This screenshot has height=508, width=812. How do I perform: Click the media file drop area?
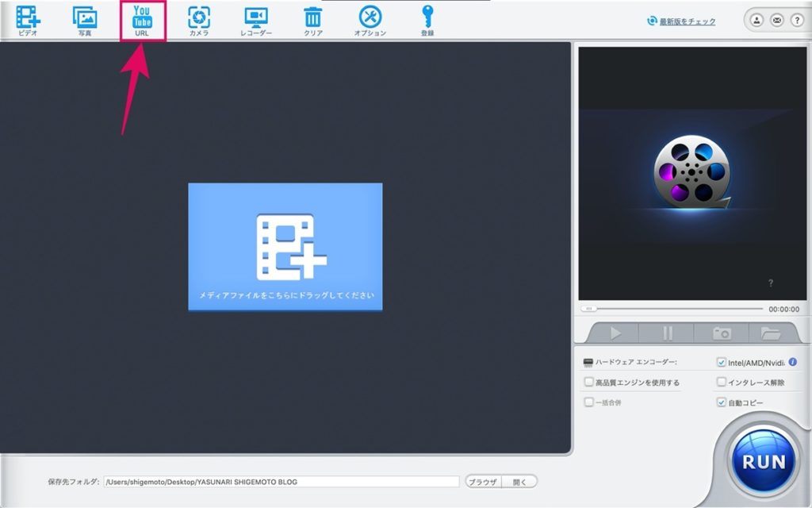(x=285, y=247)
